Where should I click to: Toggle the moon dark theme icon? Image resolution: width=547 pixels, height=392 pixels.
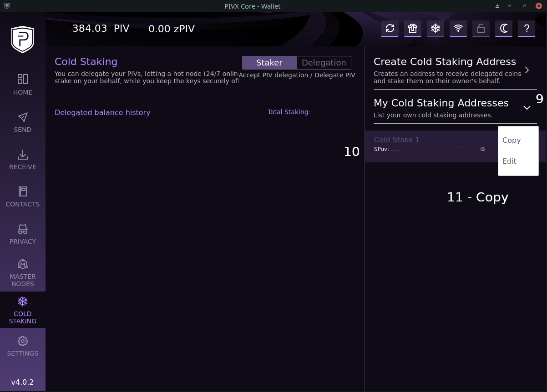pyautogui.click(x=504, y=29)
